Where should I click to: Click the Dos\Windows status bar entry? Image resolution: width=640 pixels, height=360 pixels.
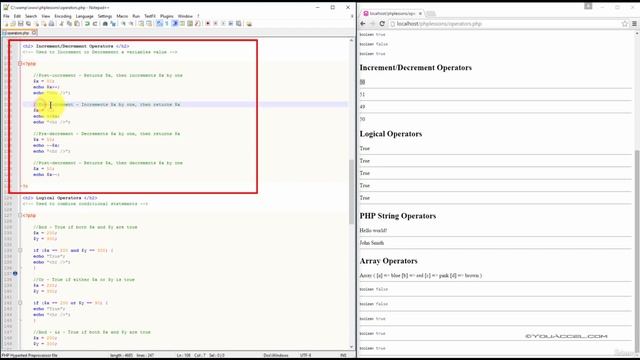pyautogui.click(x=276, y=355)
